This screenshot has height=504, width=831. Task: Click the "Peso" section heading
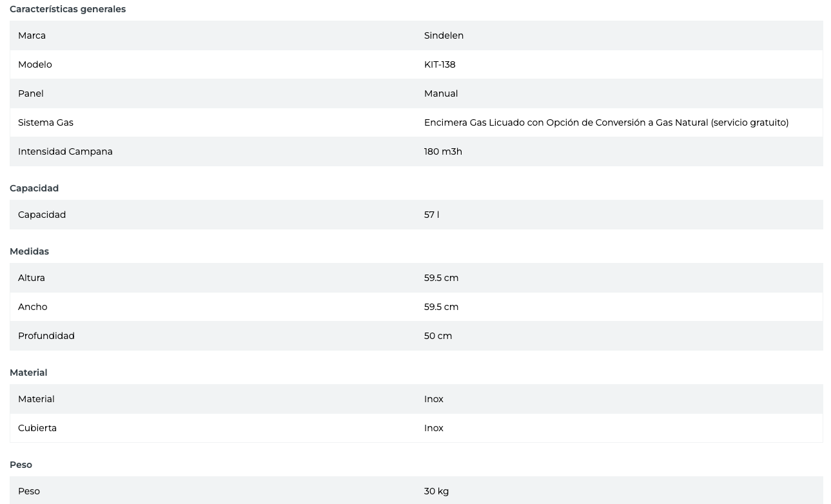21,465
